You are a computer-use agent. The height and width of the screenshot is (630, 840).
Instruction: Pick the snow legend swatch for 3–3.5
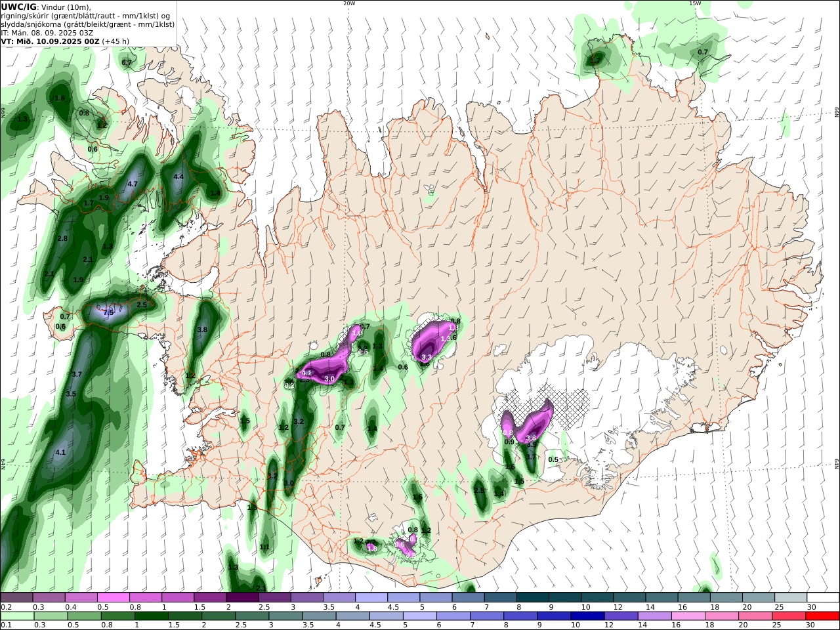pyautogui.click(x=307, y=598)
